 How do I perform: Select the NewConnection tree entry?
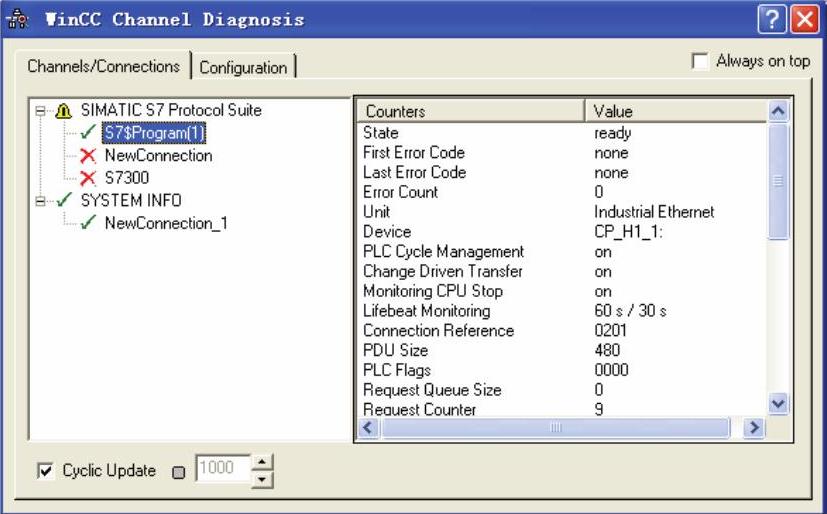[x=158, y=156]
